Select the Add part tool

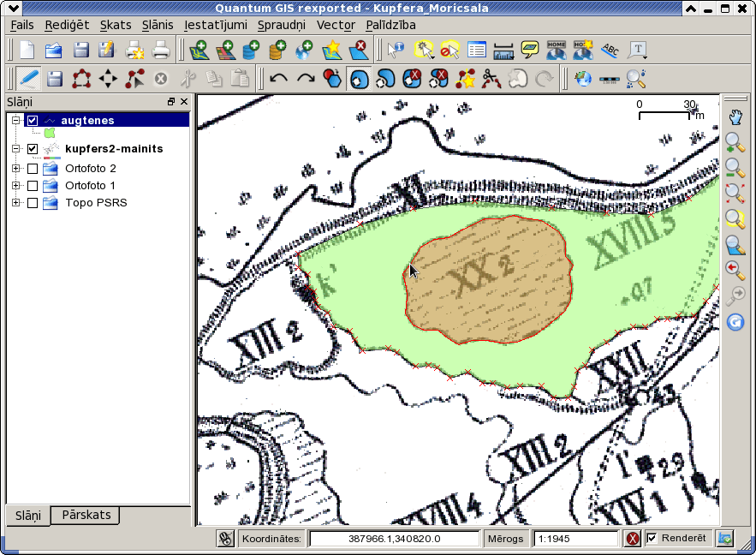tap(385, 79)
